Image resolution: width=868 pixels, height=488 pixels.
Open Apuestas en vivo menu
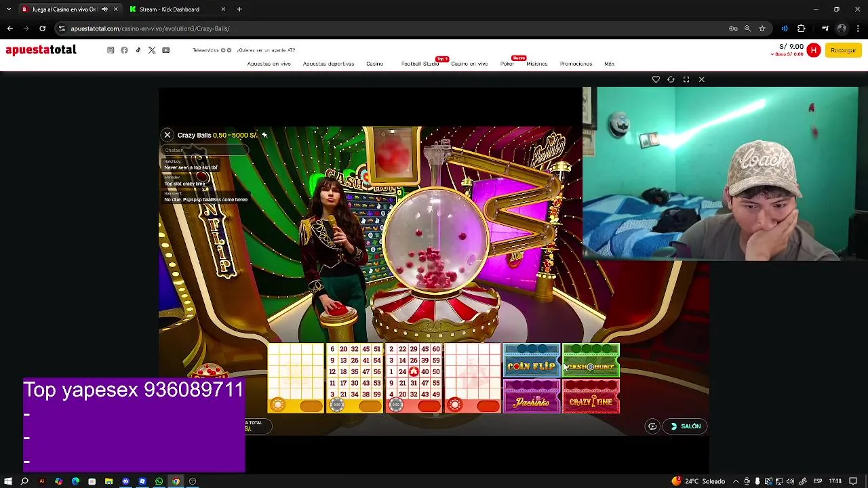269,64
